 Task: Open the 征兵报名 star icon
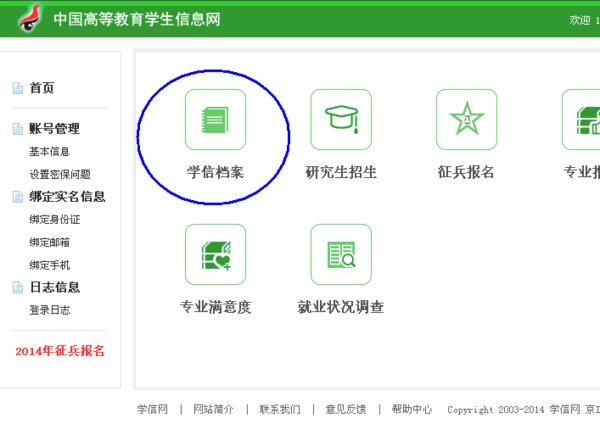coord(466,120)
